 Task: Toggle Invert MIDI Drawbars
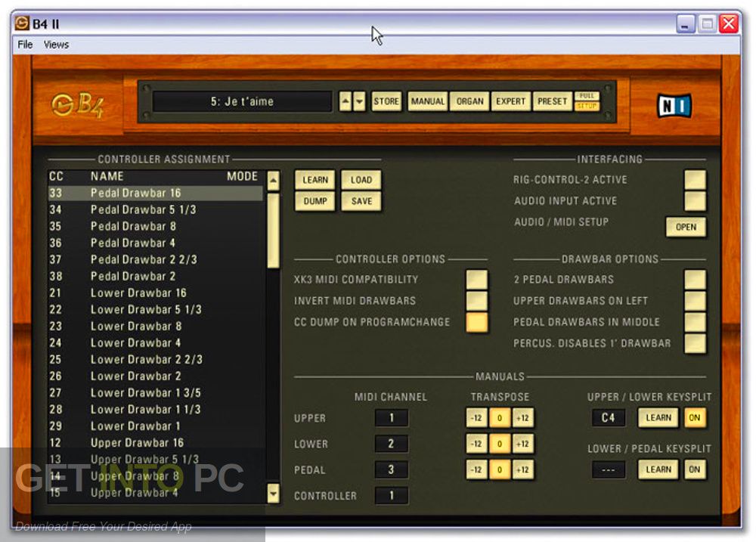477,300
